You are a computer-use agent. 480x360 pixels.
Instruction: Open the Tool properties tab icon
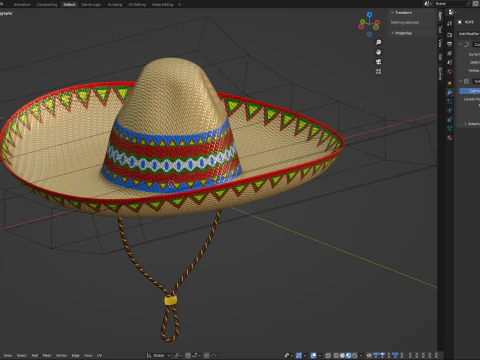tap(450, 23)
